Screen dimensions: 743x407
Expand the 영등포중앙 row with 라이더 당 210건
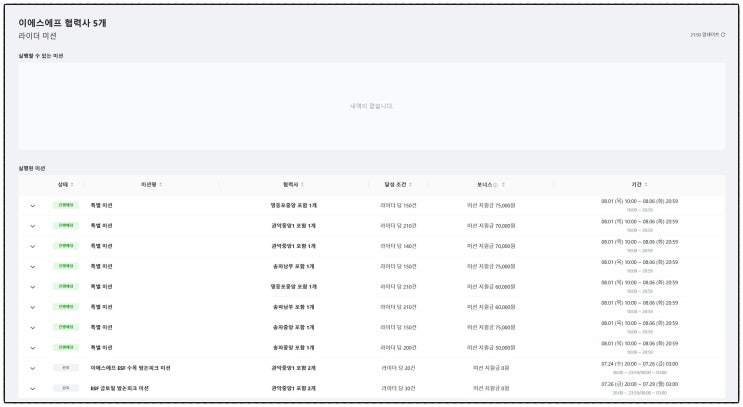click(33, 287)
